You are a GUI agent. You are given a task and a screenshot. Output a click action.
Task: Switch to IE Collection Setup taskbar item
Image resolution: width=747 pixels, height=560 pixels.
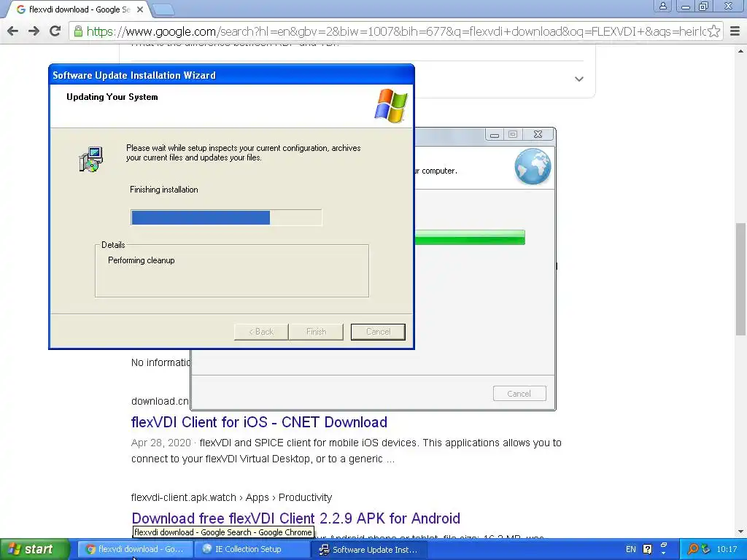(x=252, y=550)
